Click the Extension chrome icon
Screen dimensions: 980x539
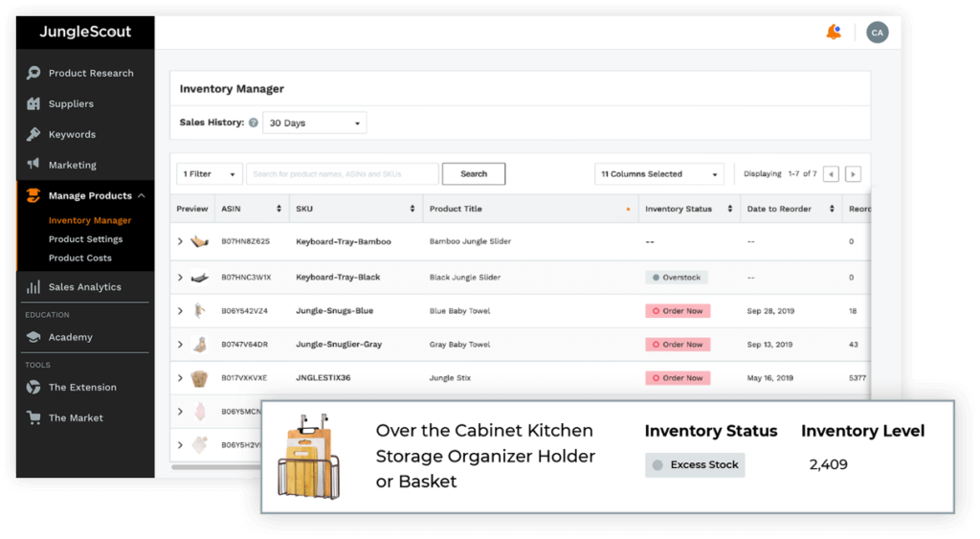(x=33, y=387)
